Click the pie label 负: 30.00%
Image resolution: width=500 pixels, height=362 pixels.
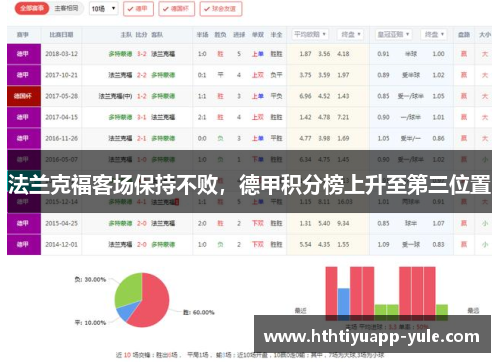(90, 279)
